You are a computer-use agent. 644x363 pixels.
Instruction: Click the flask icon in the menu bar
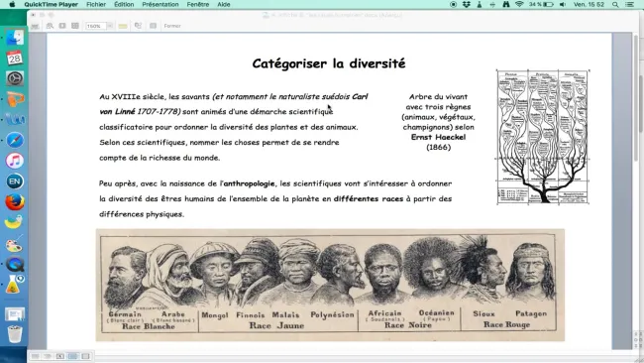click(480, 5)
